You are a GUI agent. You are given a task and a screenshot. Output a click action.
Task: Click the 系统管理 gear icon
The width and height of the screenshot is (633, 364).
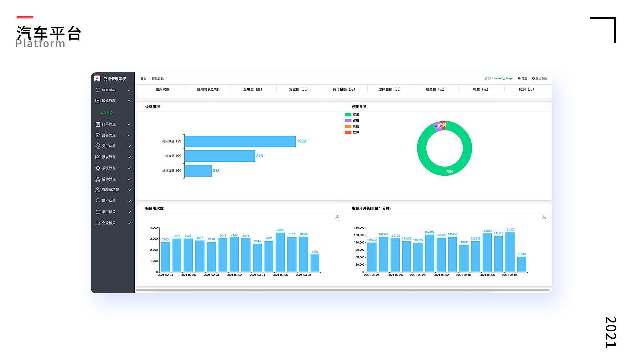98,168
